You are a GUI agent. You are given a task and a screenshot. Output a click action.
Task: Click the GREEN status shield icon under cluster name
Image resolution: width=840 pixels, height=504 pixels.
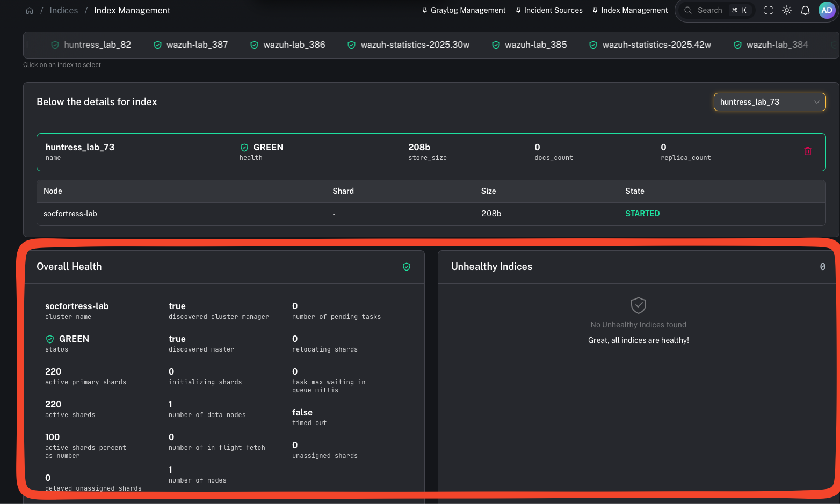point(50,339)
